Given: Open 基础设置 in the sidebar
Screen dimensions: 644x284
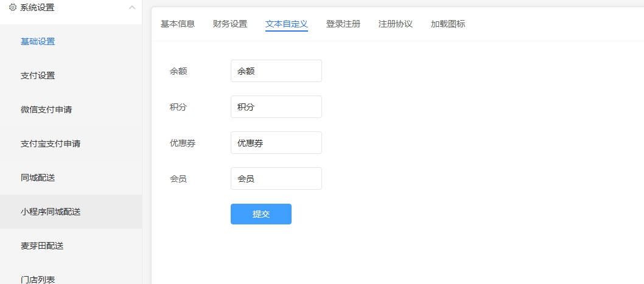Looking at the screenshot, I should [x=38, y=41].
